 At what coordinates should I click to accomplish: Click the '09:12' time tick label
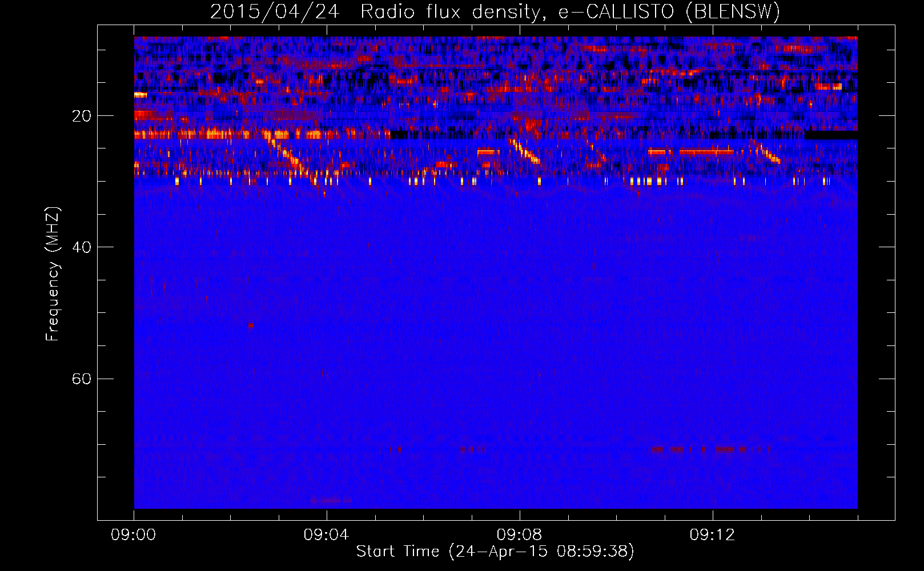pyautogui.click(x=712, y=535)
